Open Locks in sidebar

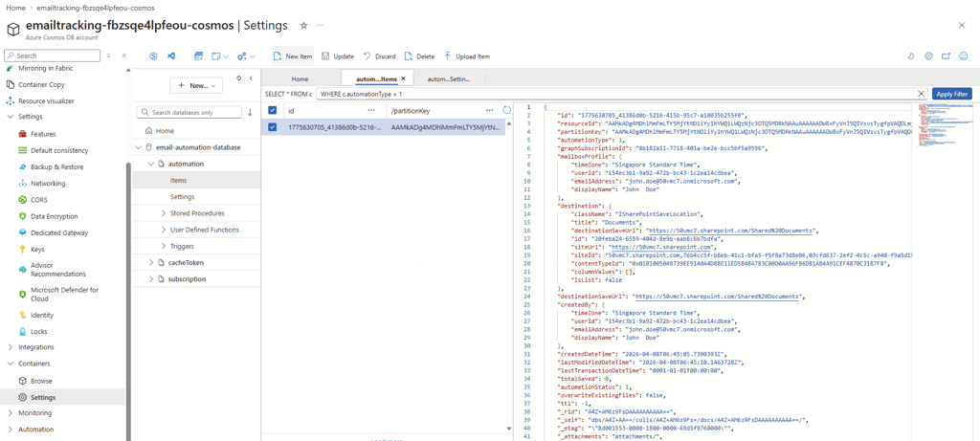pos(38,332)
